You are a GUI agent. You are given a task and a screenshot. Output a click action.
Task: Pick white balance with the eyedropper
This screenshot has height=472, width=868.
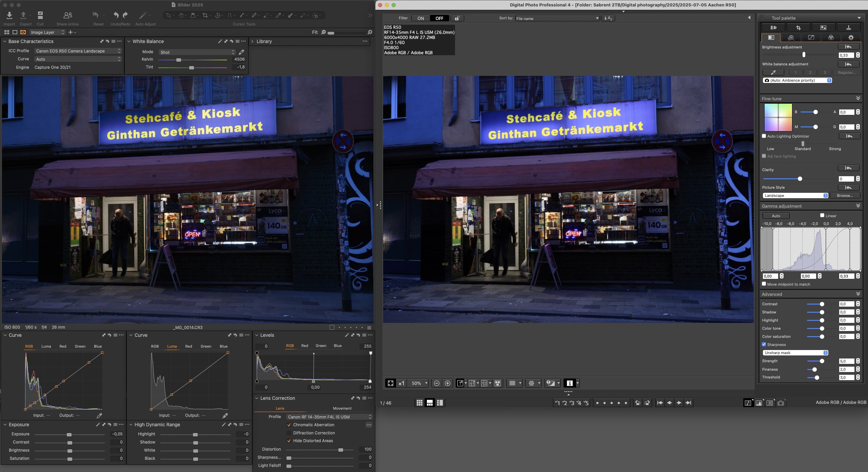coord(241,52)
